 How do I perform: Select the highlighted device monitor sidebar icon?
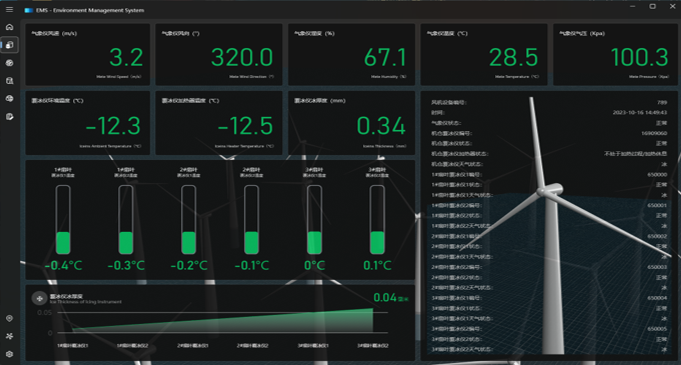click(10, 45)
